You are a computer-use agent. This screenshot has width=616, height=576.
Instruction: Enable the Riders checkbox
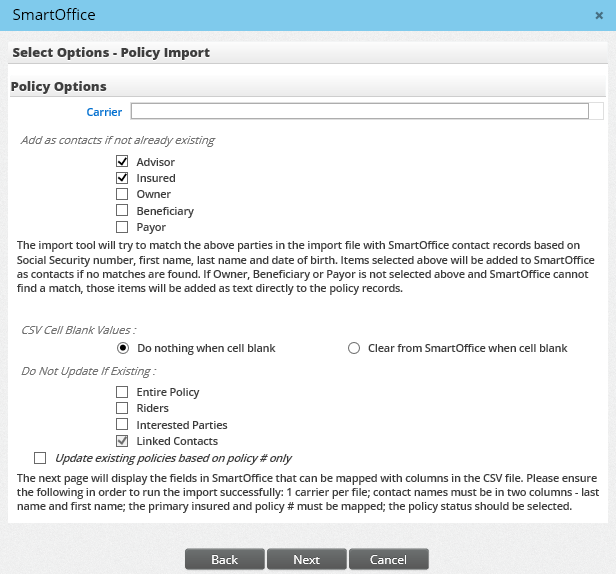pos(122,408)
